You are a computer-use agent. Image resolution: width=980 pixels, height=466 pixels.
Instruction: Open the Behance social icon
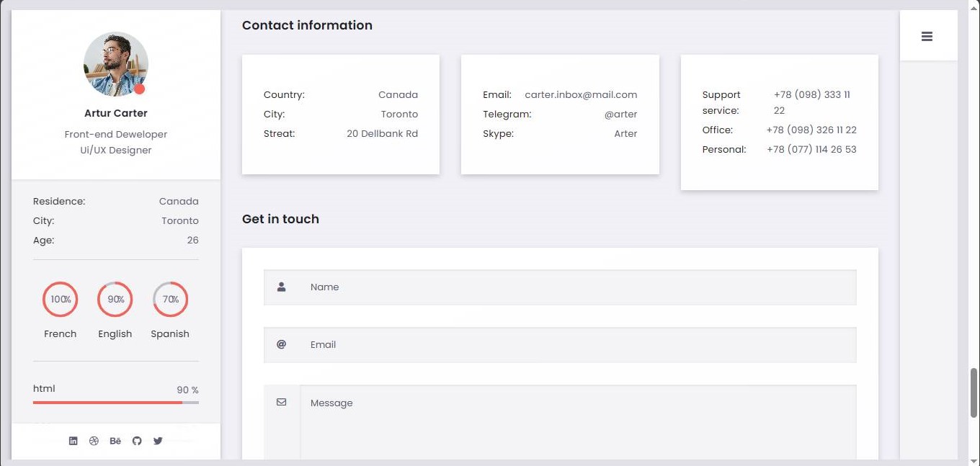(x=115, y=441)
